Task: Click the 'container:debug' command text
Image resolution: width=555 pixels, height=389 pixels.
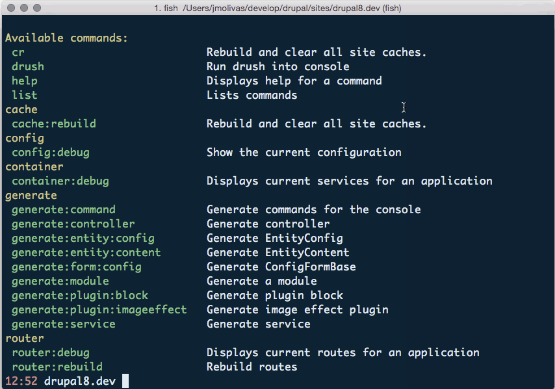Action: (61, 181)
